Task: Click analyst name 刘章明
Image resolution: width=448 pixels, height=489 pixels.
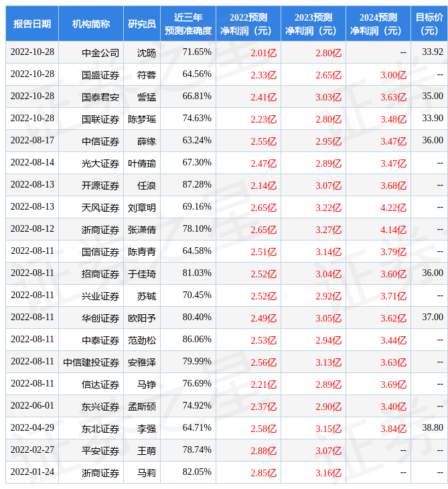Action: click(x=142, y=208)
